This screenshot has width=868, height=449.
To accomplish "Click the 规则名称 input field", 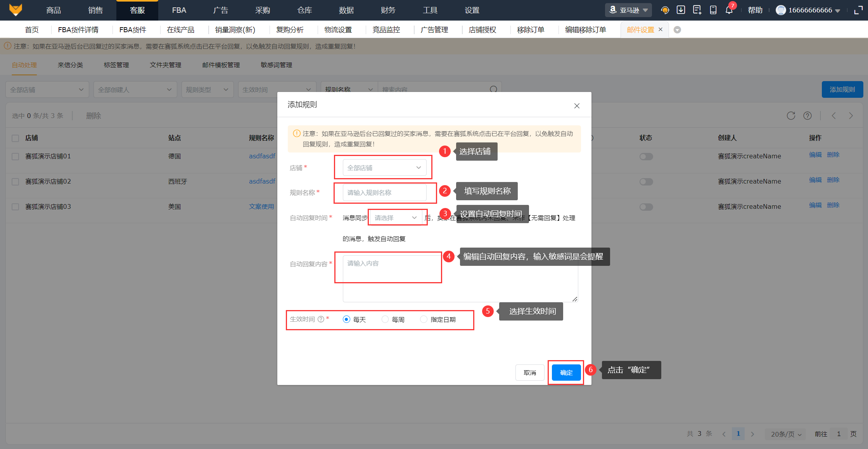I will (384, 192).
